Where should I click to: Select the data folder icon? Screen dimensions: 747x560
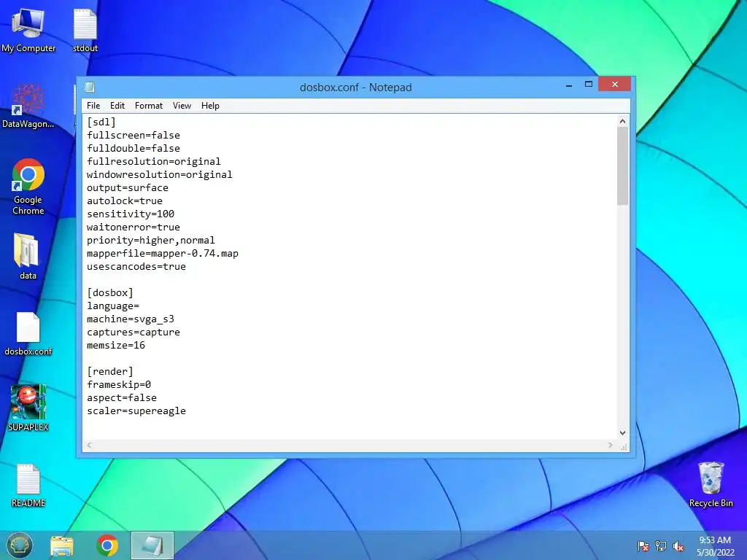(28, 256)
